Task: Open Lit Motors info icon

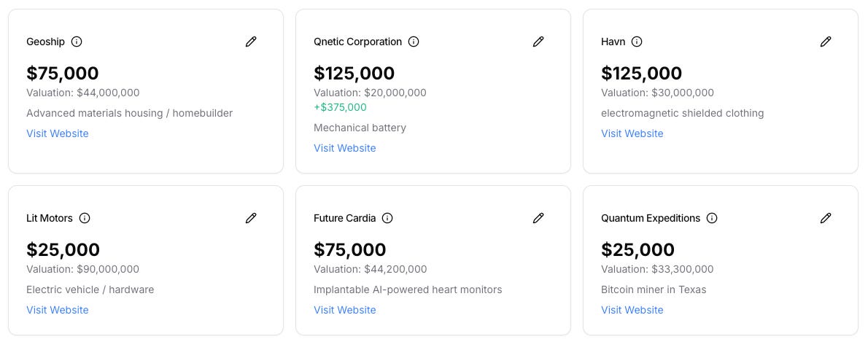Action: click(x=85, y=218)
